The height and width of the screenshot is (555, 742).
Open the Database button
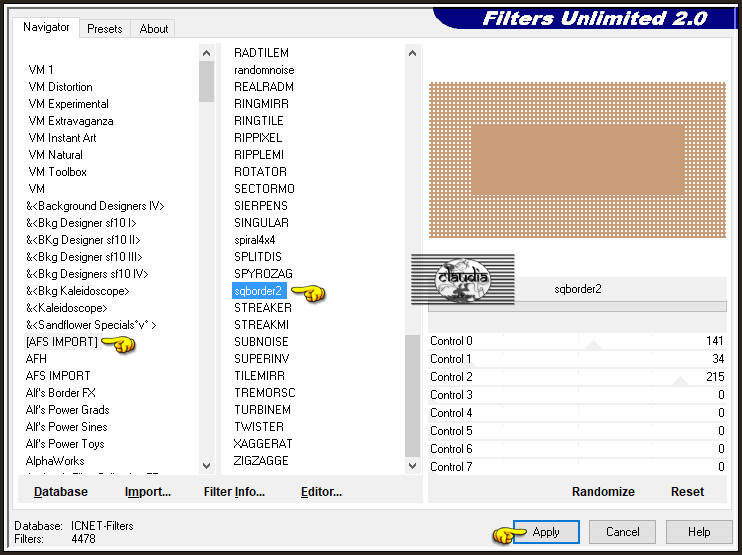[61, 492]
